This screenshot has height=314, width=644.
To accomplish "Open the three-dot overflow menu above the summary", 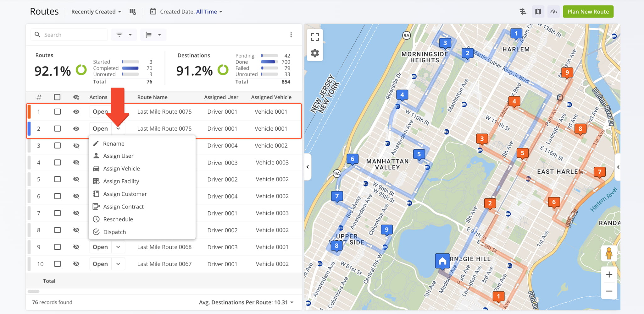I will tap(291, 35).
